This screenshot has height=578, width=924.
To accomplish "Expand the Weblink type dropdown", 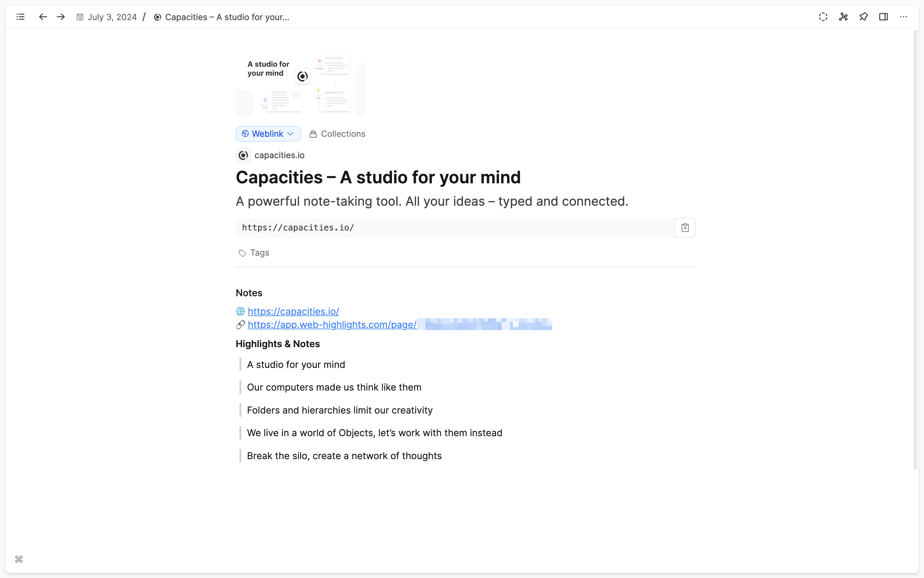I will tap(268, 134).
